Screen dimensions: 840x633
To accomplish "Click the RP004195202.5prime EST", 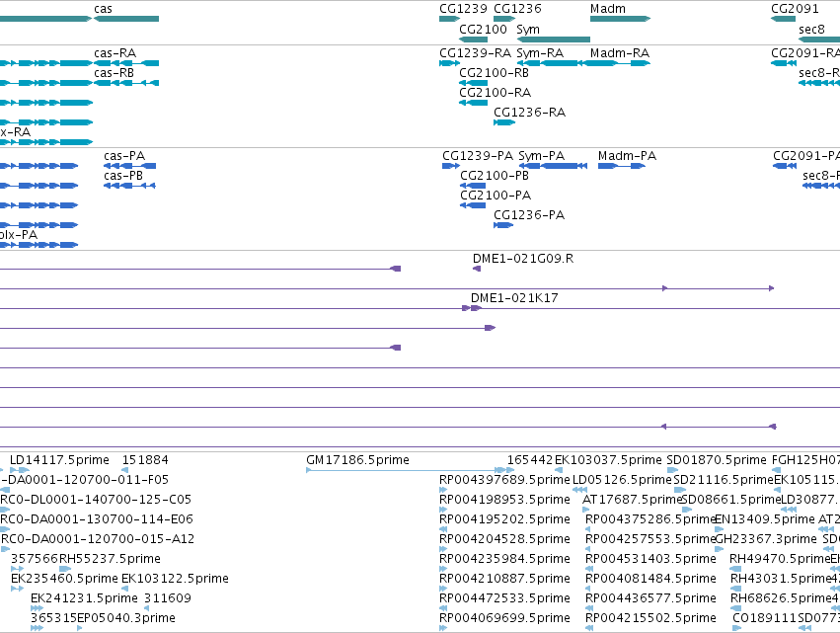I will click(443, 529).
